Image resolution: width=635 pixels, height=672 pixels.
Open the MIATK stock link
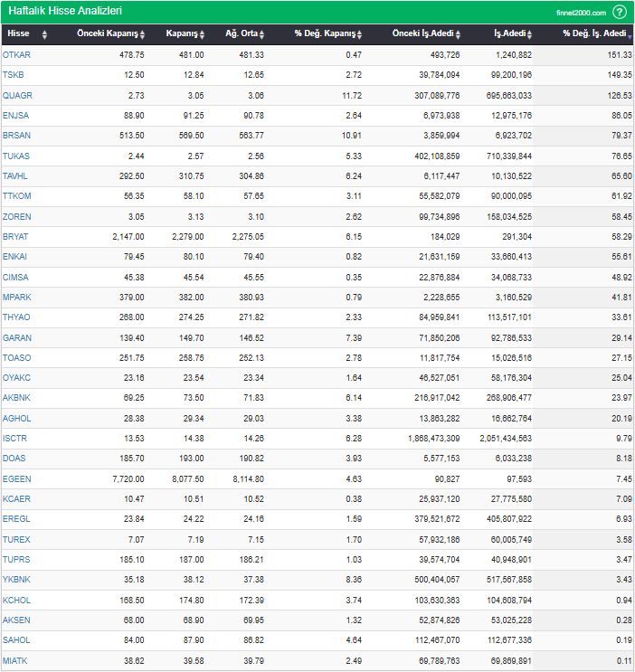tap(15, 661)
